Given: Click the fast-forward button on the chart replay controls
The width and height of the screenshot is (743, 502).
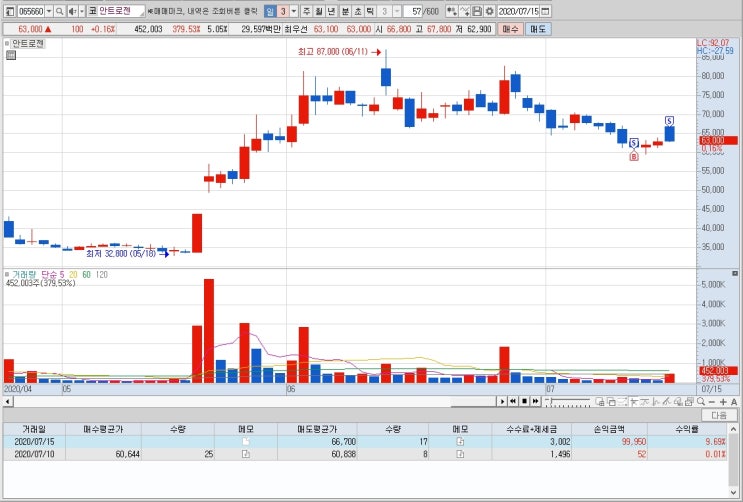Looking at the screenshot, I should [536, 402].
